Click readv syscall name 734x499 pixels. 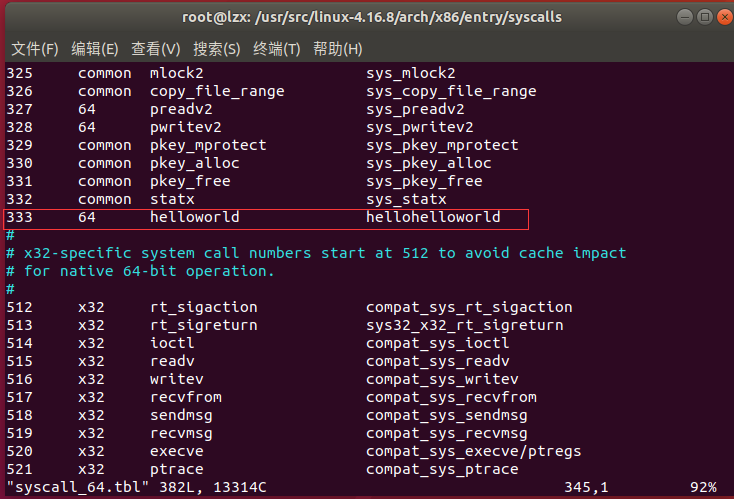click(x=172, y=361)
